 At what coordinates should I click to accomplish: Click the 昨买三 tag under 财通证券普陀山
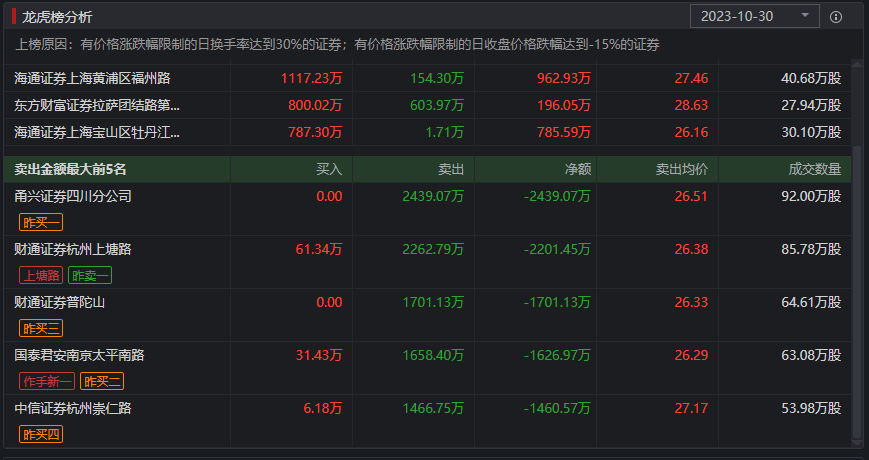(41, 328)
